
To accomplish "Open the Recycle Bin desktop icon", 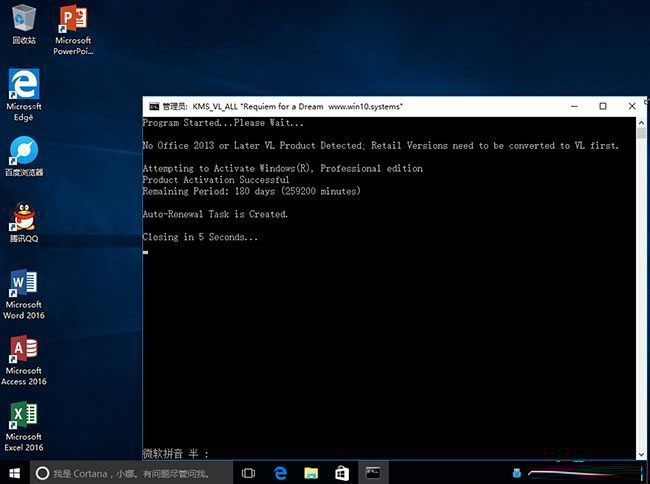I will [24, 18].
